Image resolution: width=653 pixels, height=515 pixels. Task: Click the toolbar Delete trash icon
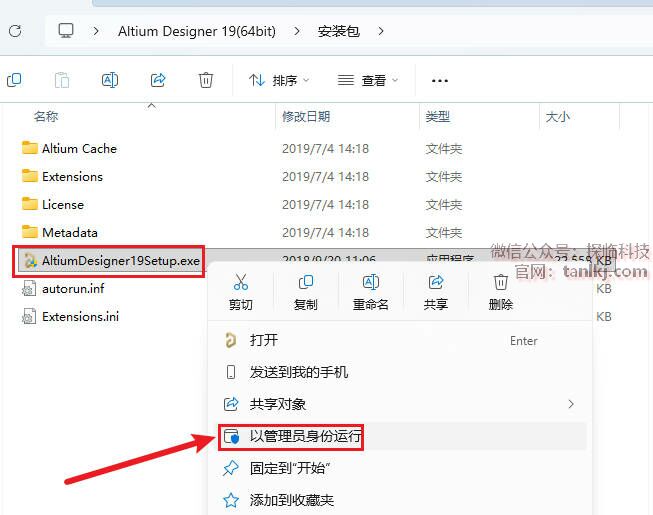206,80
